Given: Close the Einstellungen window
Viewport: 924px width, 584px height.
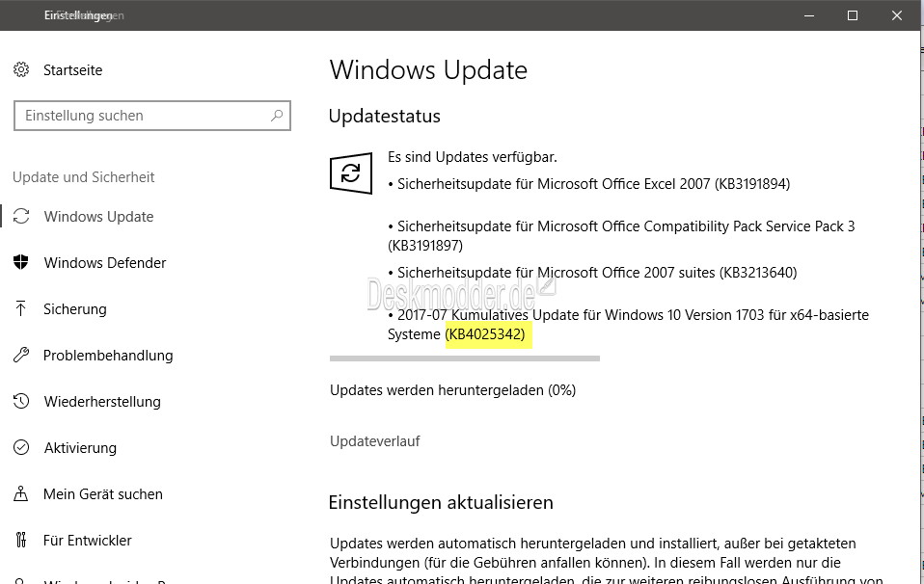Looking at the screenshot, I should point(896,15).
